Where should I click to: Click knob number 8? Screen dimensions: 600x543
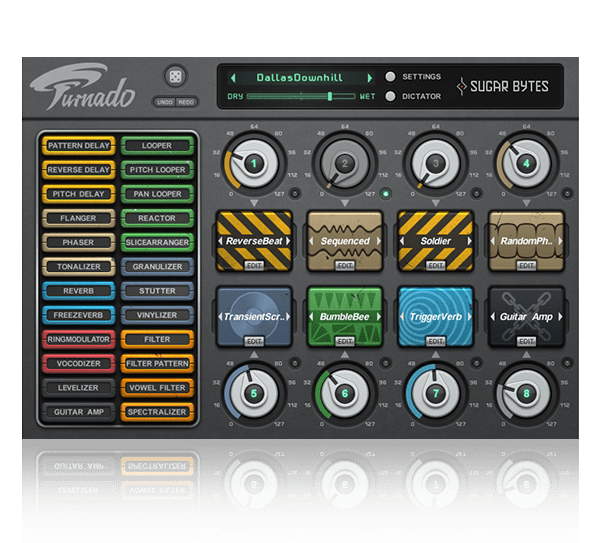pyautogui.click(x=527, y=394)
